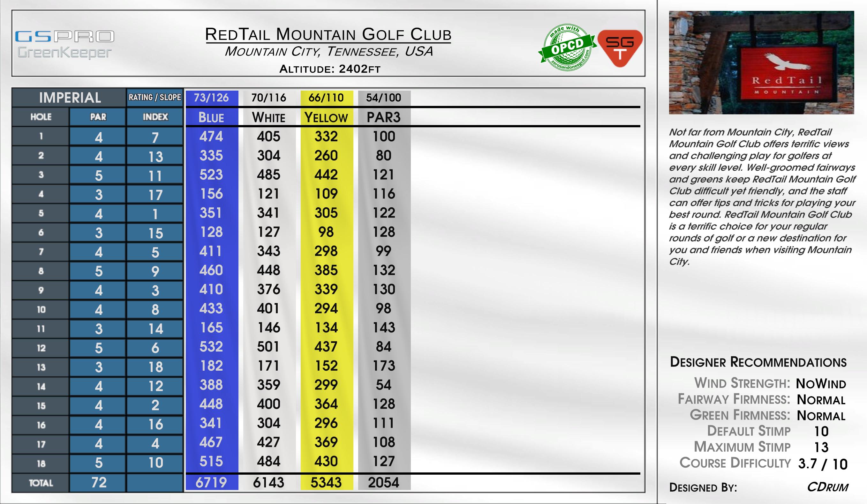This screenshot has width=867, height=504.
Task: Click yellow yardage 134 for hole 11
Action: point(326,328)
